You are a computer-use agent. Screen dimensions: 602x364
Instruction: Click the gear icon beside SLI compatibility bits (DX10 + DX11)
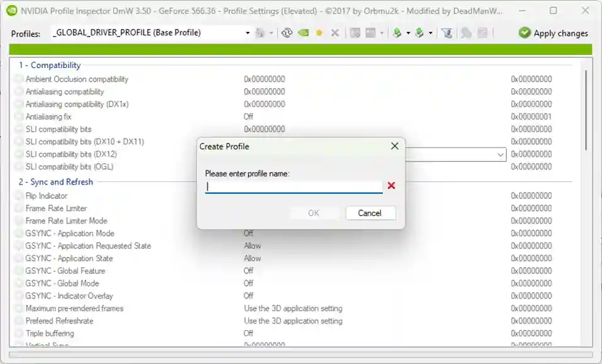click(x=18, y=142)
